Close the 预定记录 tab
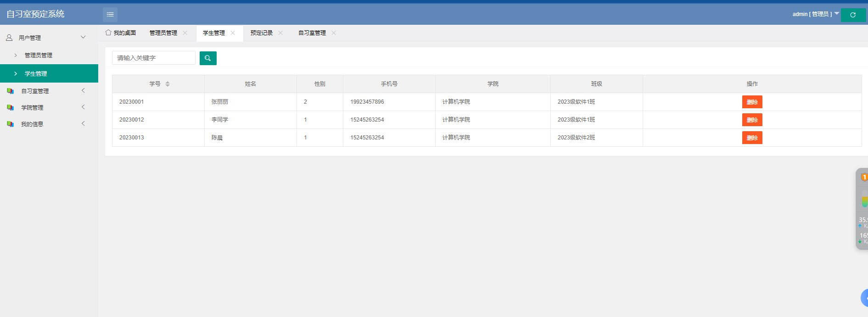Viewport: 868px width, 317px height. point(280,33)
